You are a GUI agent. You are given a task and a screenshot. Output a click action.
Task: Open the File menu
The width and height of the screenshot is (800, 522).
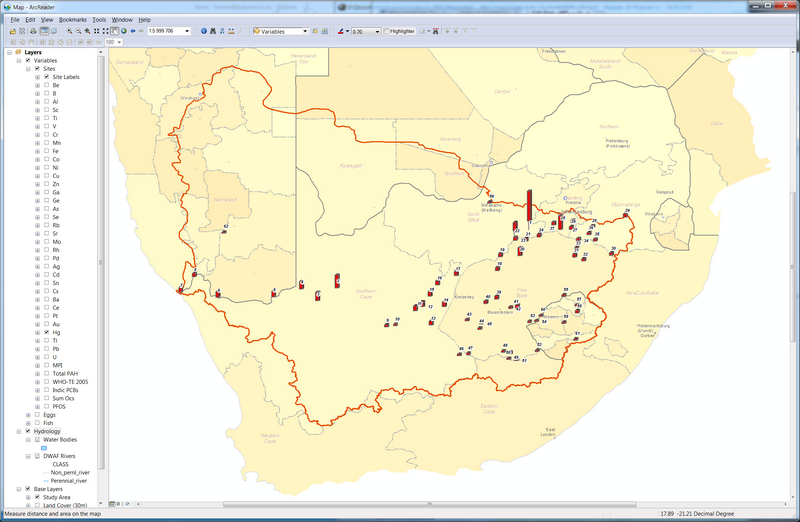click(15, 19)
